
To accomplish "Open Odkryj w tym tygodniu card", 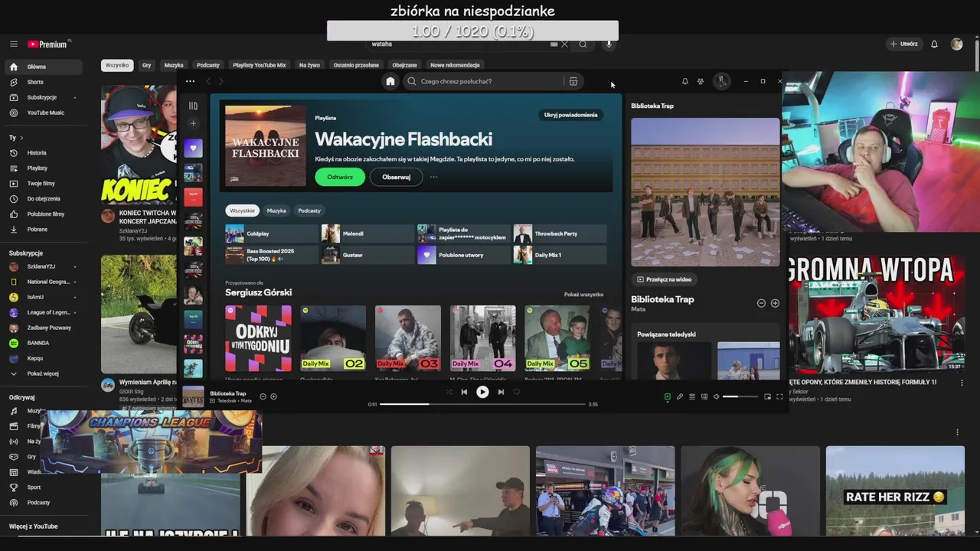I will [258, 342].
